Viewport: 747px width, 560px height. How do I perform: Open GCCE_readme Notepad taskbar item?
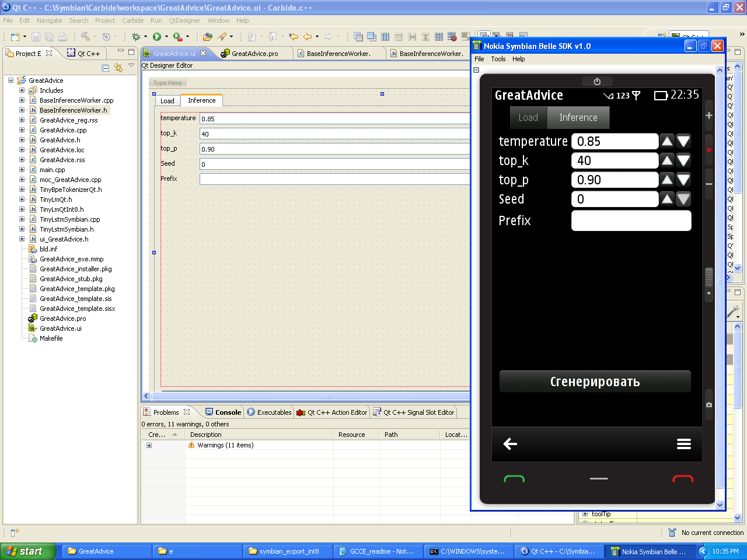tap(378, 551)
